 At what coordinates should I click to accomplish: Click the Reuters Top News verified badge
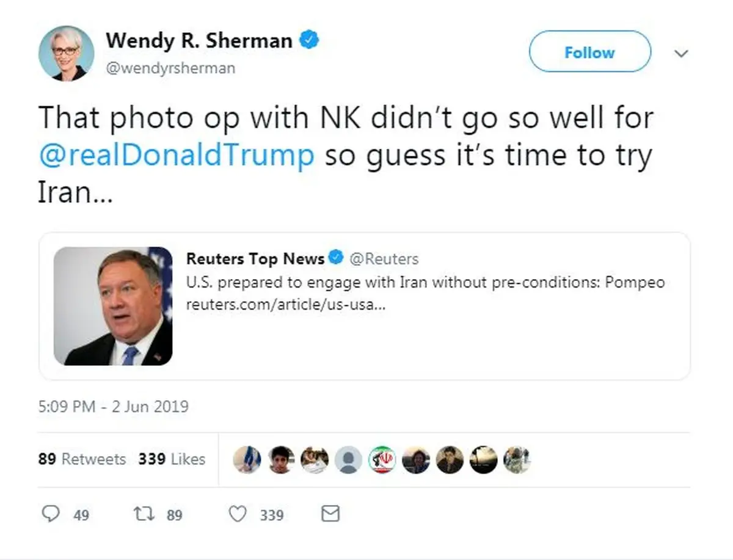(336, 258)
